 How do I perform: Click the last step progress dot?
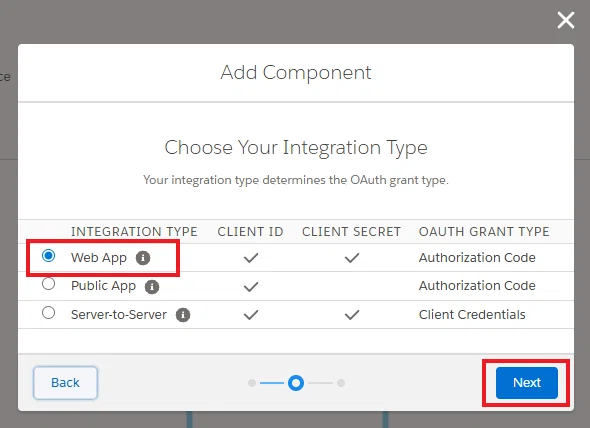[341, 383]
